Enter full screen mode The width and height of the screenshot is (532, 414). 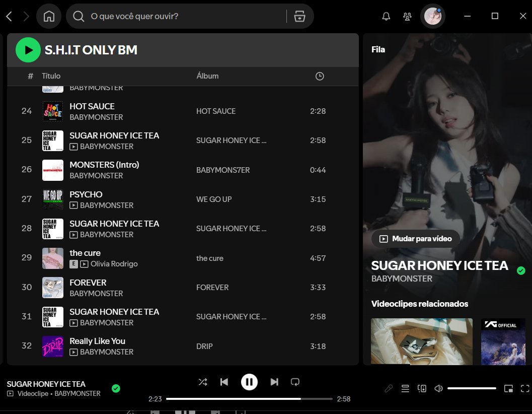[525, 388]
